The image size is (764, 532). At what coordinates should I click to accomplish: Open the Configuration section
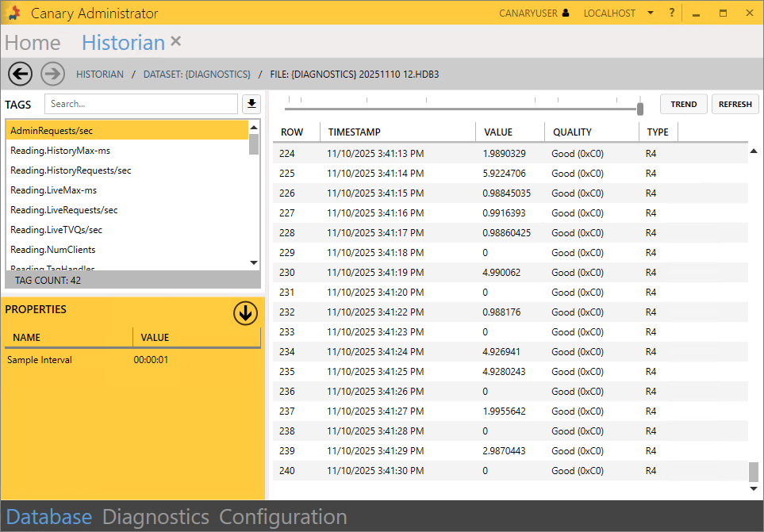283,517
